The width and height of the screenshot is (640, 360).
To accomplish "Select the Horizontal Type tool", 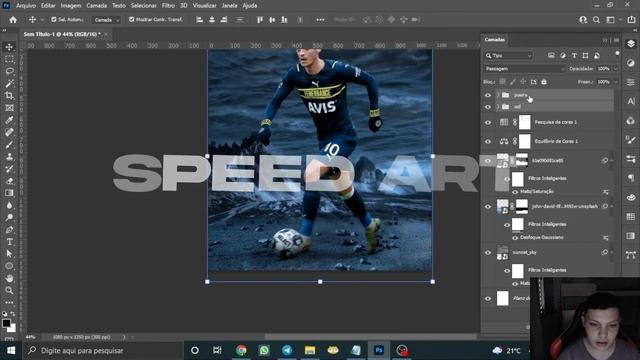I will [x=9, y=242].
